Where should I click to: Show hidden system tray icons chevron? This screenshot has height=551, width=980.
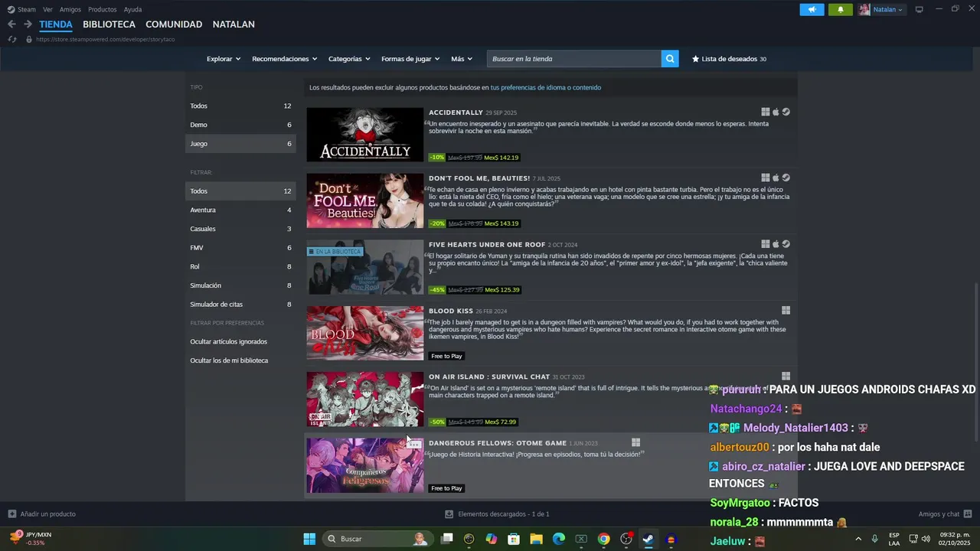858,539
